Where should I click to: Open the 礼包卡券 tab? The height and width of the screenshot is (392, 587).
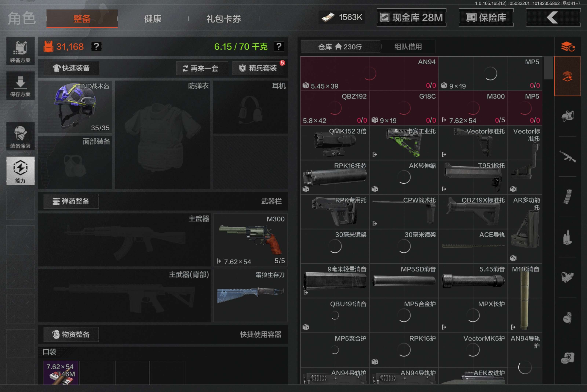[223, 19]
